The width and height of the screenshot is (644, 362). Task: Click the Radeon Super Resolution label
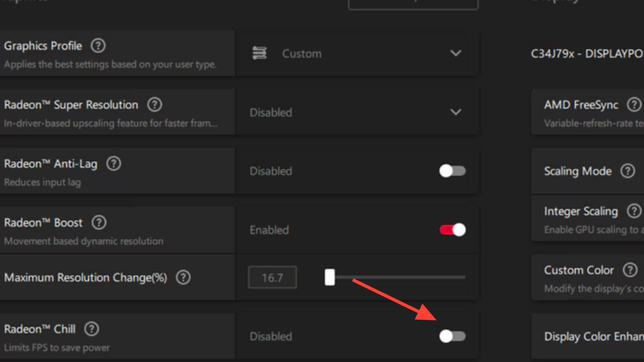click(x=71, y=105)
